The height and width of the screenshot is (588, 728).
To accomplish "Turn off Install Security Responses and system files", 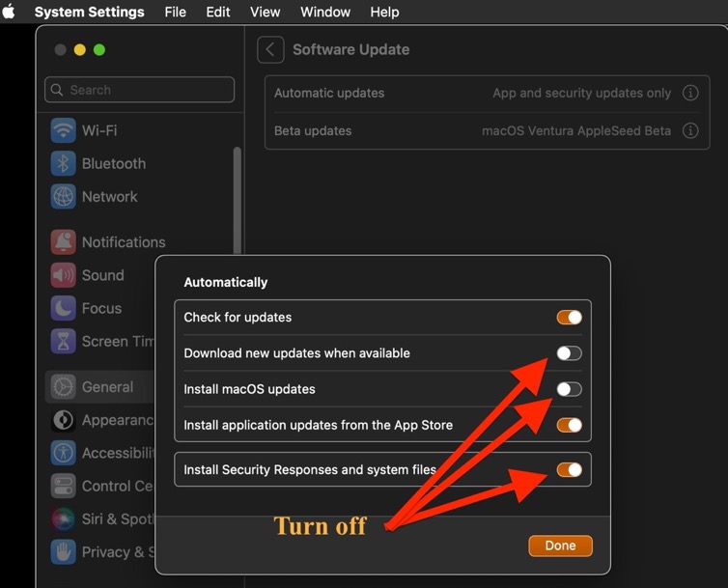I will pyautogui.click(x=570, y=469).
